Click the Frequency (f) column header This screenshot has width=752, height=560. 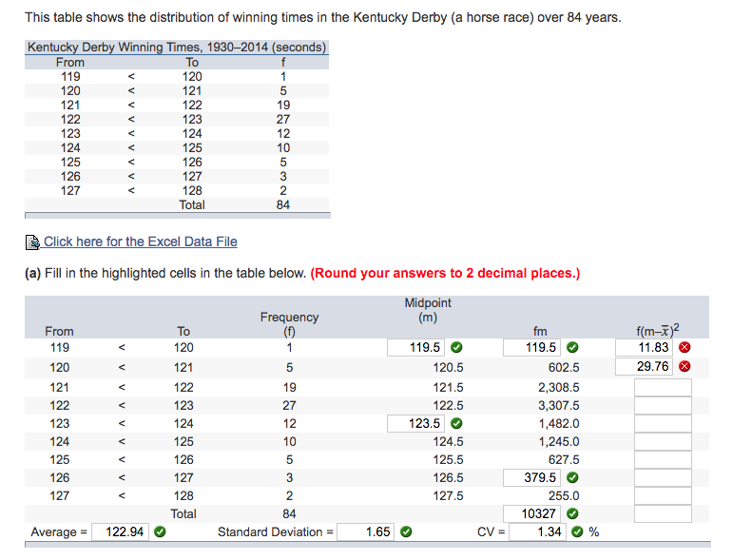(289, 324)
